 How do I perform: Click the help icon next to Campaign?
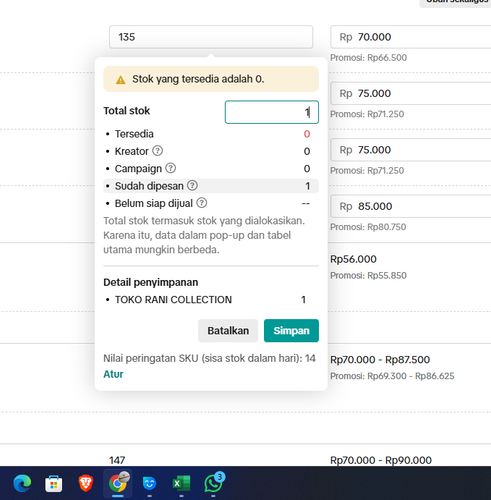171,168
